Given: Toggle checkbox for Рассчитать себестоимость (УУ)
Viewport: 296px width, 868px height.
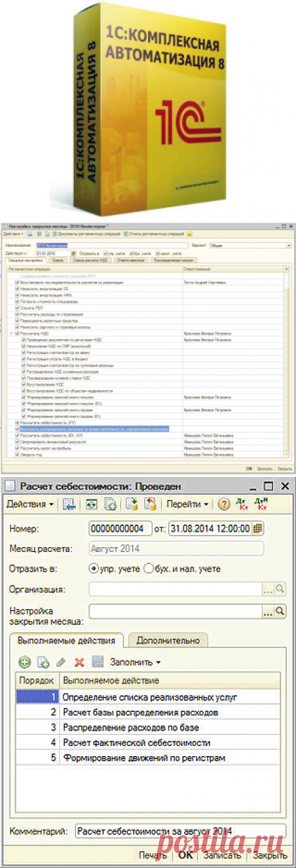Looking at the screenshot, I should pyautogui.click(x=16, y=422).
